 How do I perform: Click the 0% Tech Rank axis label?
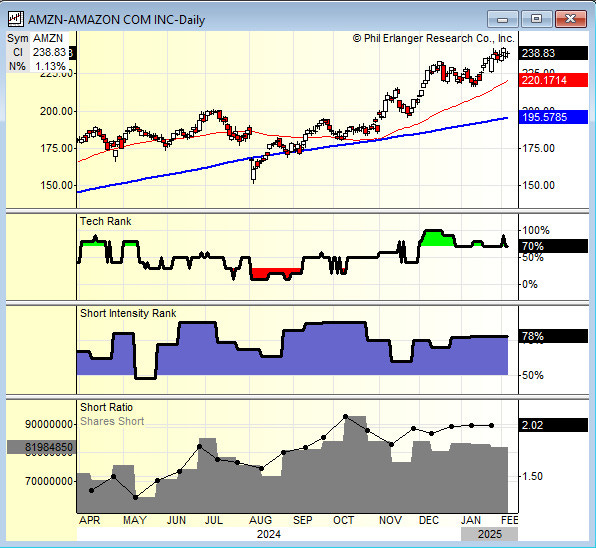click(x=530, y=284)
